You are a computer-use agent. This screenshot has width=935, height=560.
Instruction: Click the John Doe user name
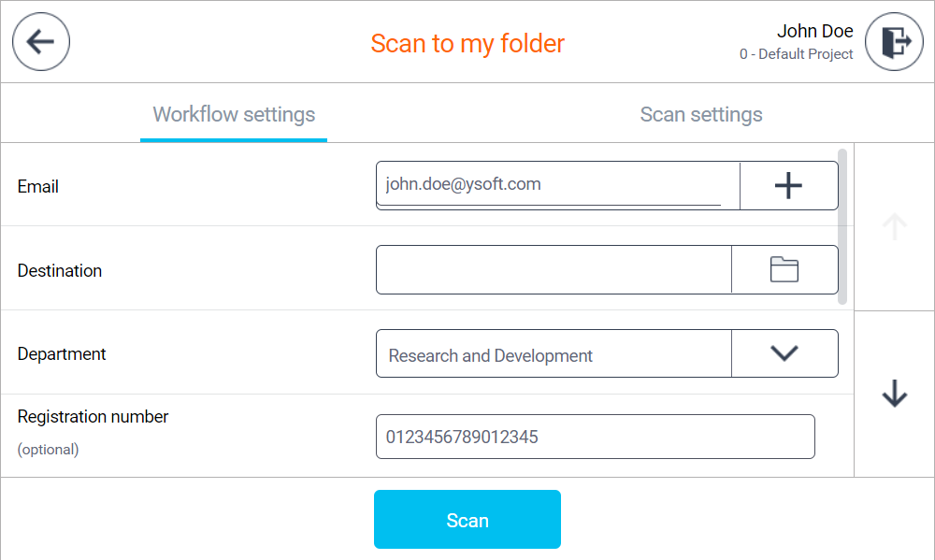[x=814, y=32]
